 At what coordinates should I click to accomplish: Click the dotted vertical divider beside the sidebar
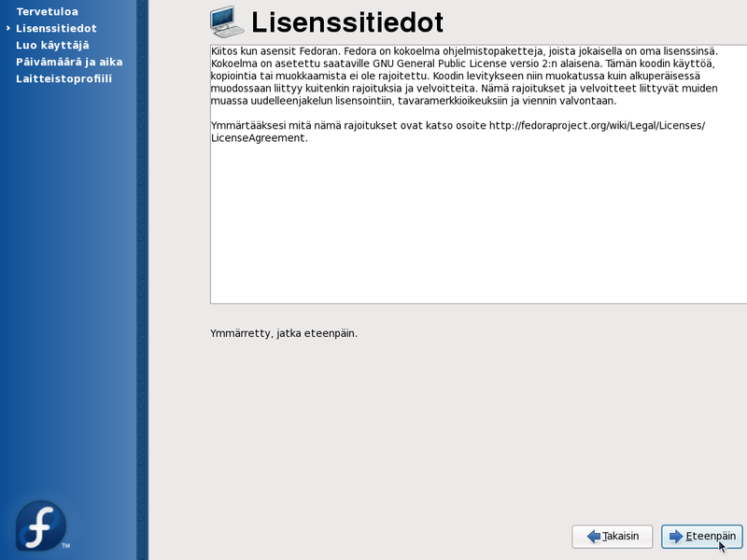(142, 280)
